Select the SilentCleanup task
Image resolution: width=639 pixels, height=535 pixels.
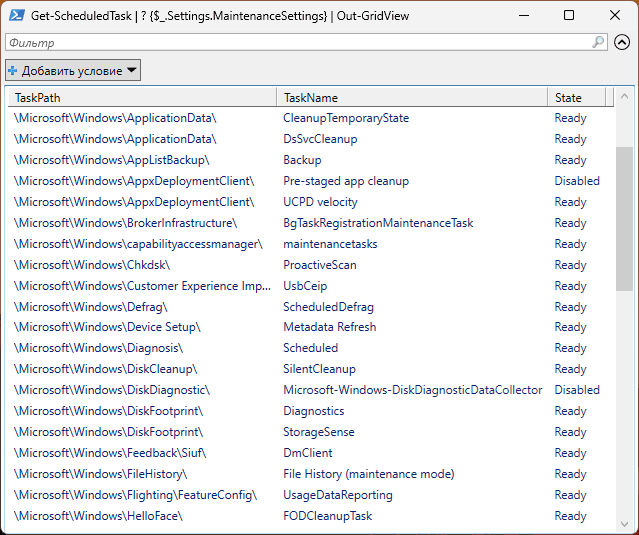click(319, 369)
